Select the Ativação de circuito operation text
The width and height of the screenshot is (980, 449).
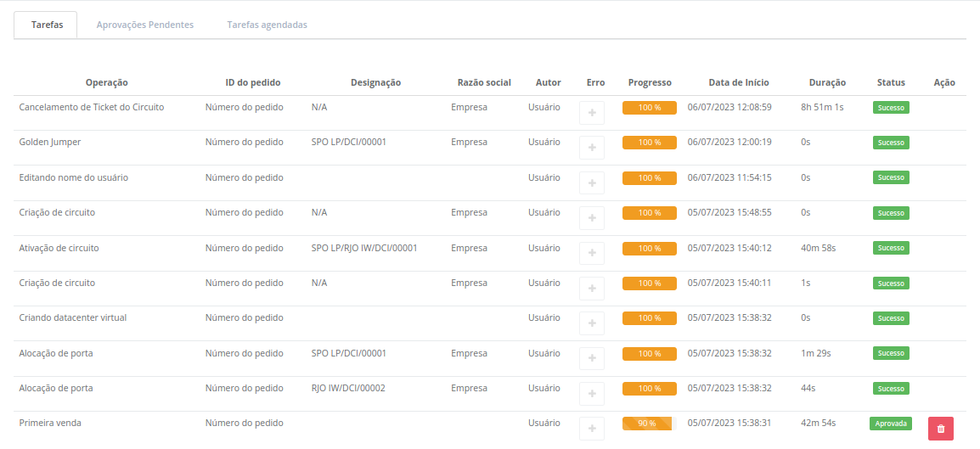[59, 248]
